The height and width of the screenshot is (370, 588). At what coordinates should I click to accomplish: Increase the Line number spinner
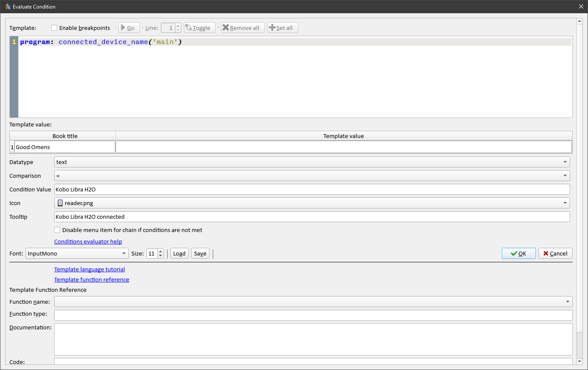tap(178, 25)
